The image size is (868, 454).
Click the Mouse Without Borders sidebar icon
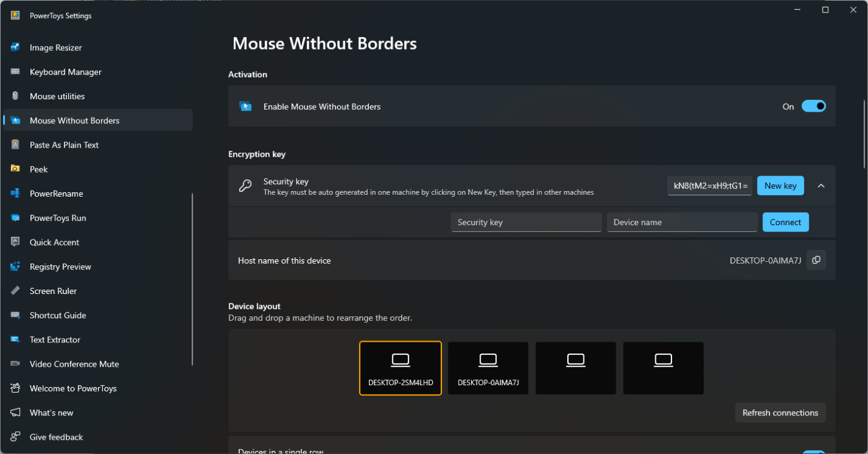pos(15,120)
